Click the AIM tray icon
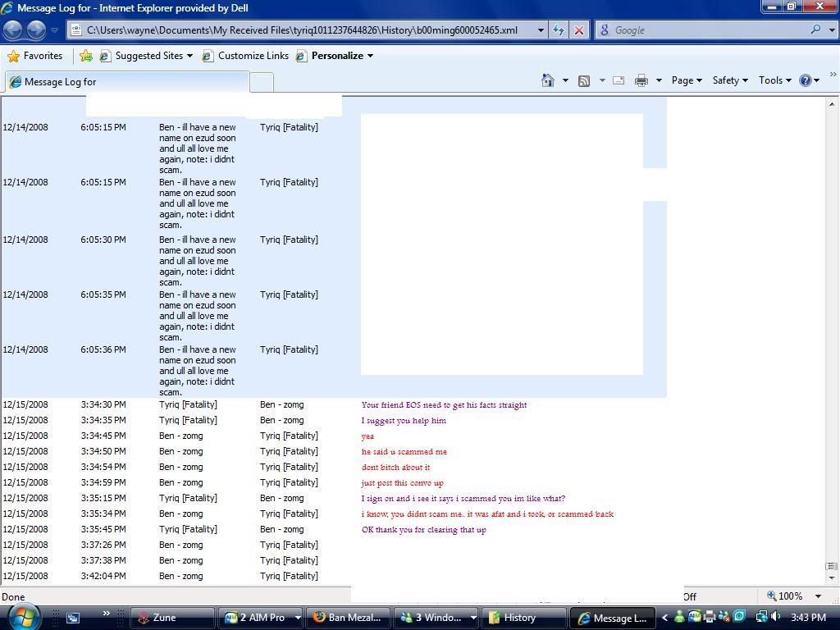The height and width of the screenshot is (630, 840). coord(694,617)
